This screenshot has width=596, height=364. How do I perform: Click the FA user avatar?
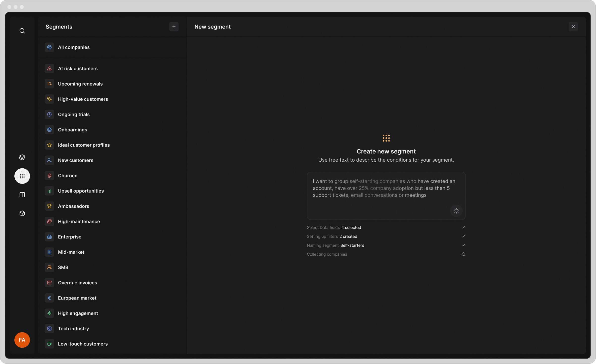point(22,340)
